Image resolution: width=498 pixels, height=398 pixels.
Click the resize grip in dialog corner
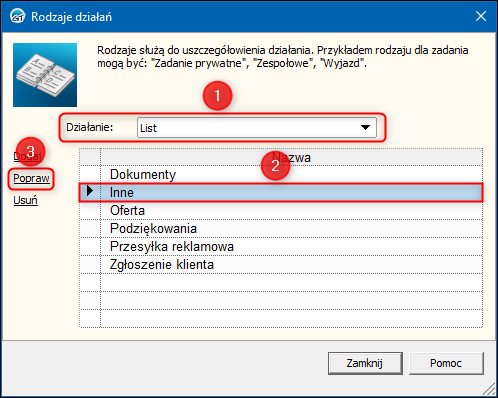click(x=489, y=389)
